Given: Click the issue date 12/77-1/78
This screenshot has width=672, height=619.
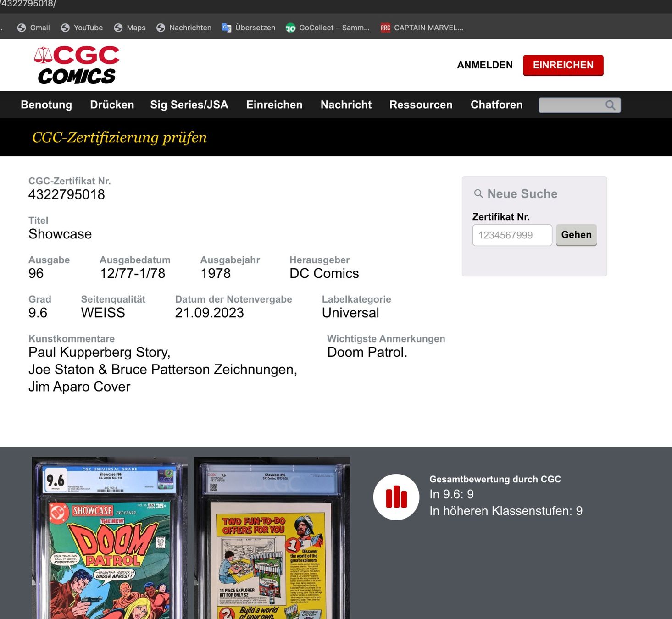Looking at the screenshot, I should 133,273.
